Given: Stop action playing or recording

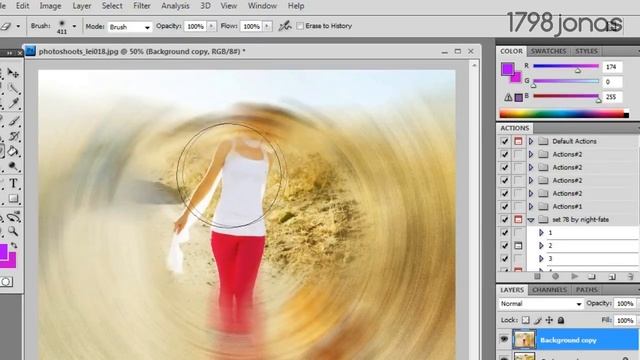Looking at the screenshot, I should [538, 276].
